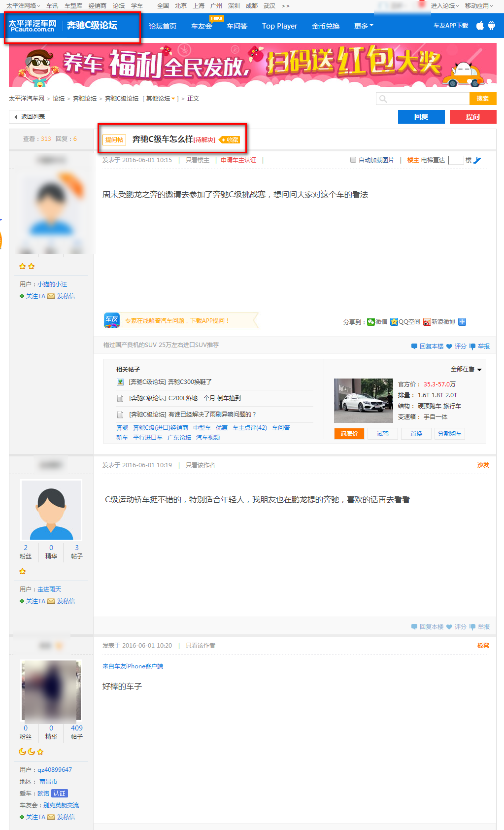Click 奔驰C级论坛 breadcrumb link
504x830 pixels.
122,99
